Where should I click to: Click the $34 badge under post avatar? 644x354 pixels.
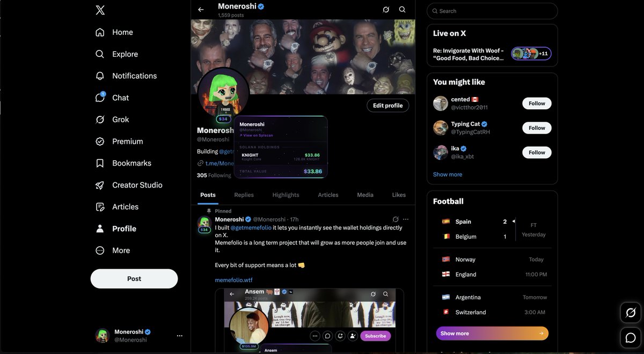coord(204,230)
